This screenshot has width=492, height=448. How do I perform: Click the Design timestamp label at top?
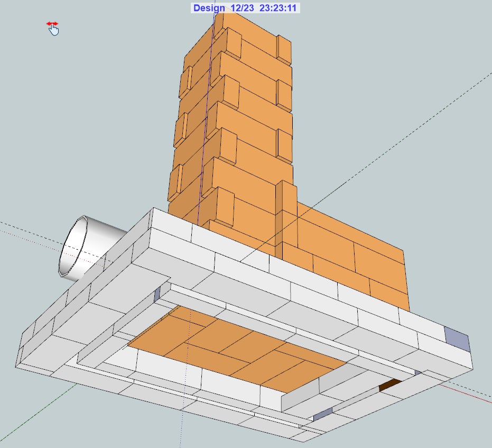[246, 8]
